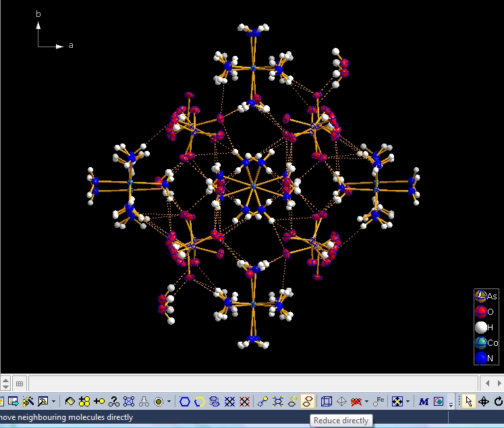Click the bold blue M toolbar icon
The height and width of the screenshot is (428, 504).
[424, 402]
